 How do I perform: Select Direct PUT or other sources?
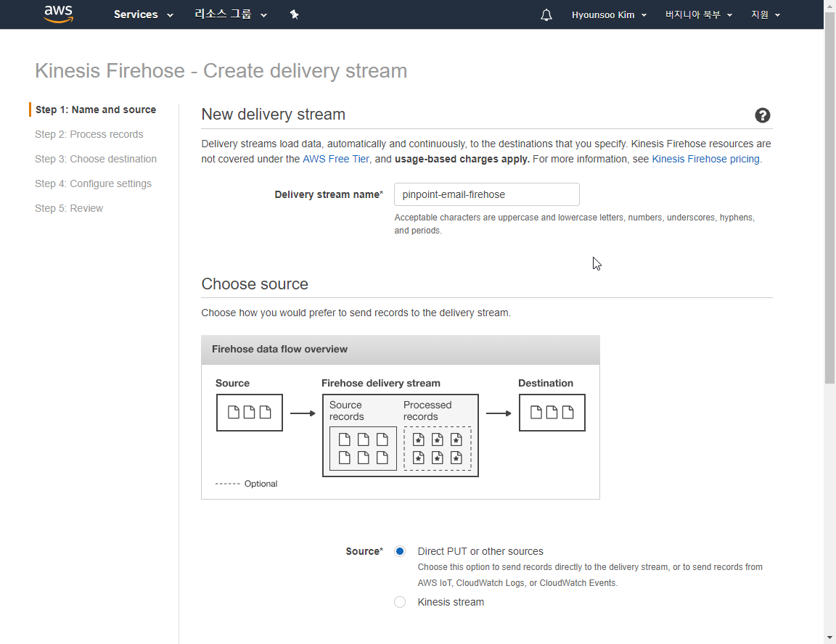point(400,551)
